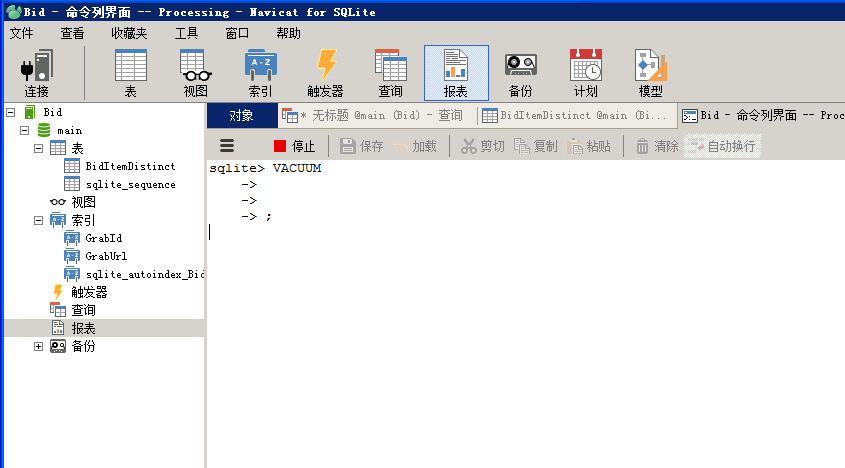Click the 粘贴 paste button
845x468 pixels.
pyautogui.click(x=588, y=146)
